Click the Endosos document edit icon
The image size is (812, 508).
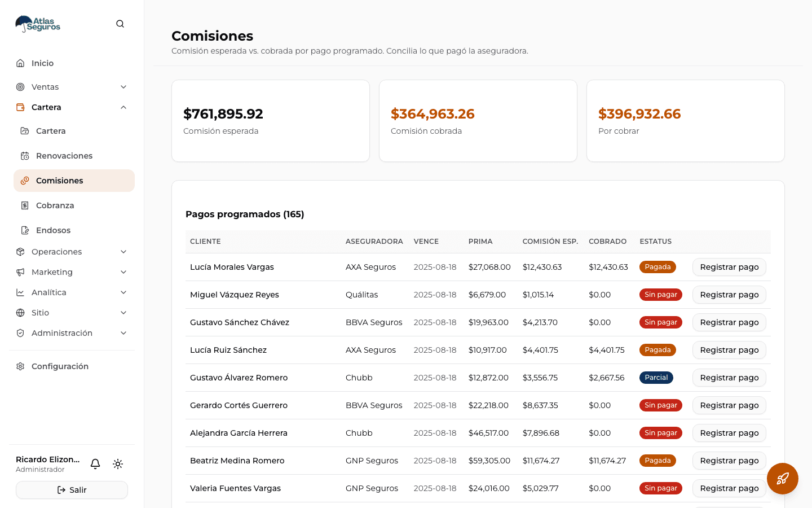25,230
